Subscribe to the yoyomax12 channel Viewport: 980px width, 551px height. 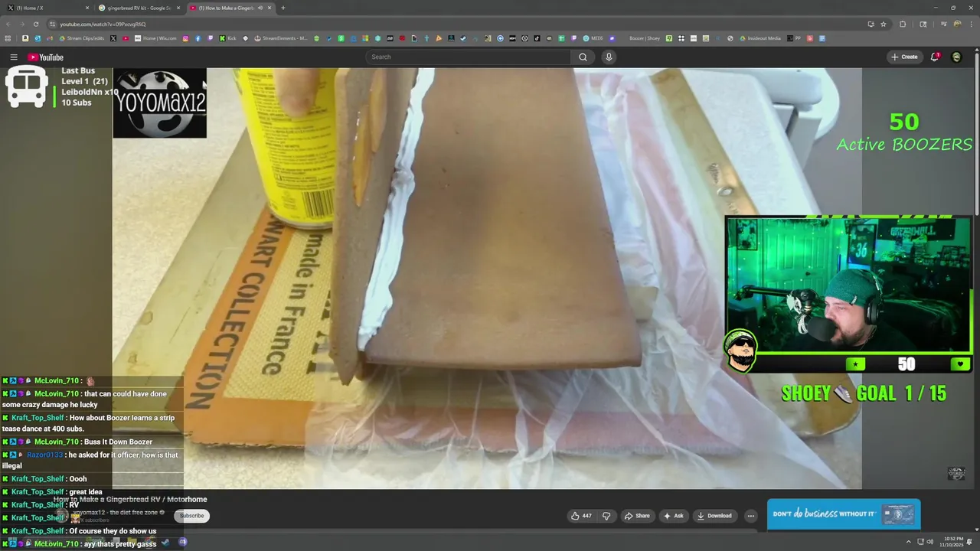tap(191, 516)
